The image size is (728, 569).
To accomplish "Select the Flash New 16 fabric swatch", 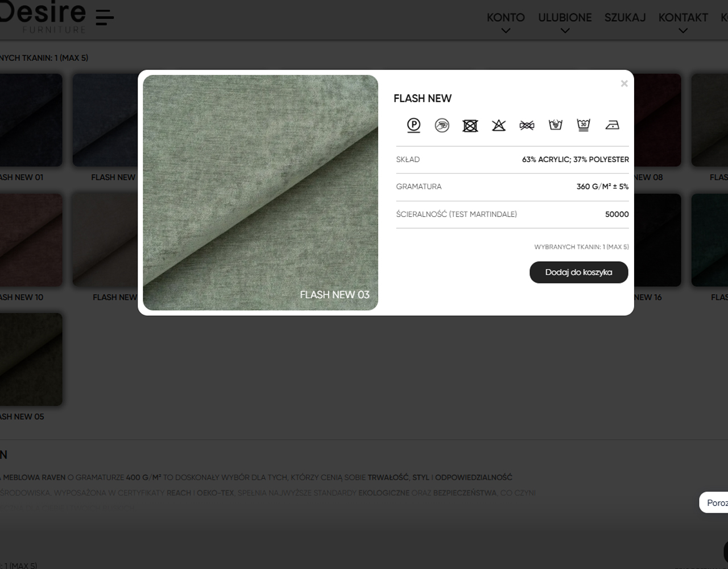I will tap(657, 240).
